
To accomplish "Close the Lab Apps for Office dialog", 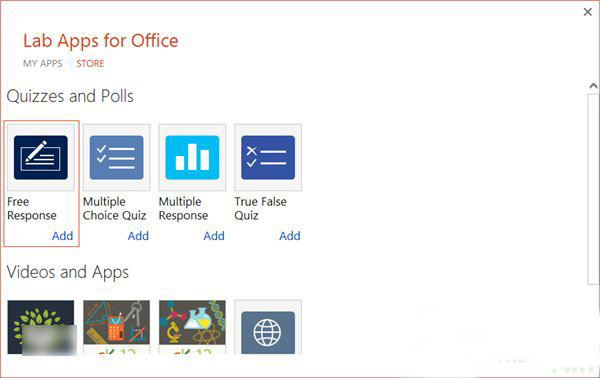I will click(x=588, y=12).
